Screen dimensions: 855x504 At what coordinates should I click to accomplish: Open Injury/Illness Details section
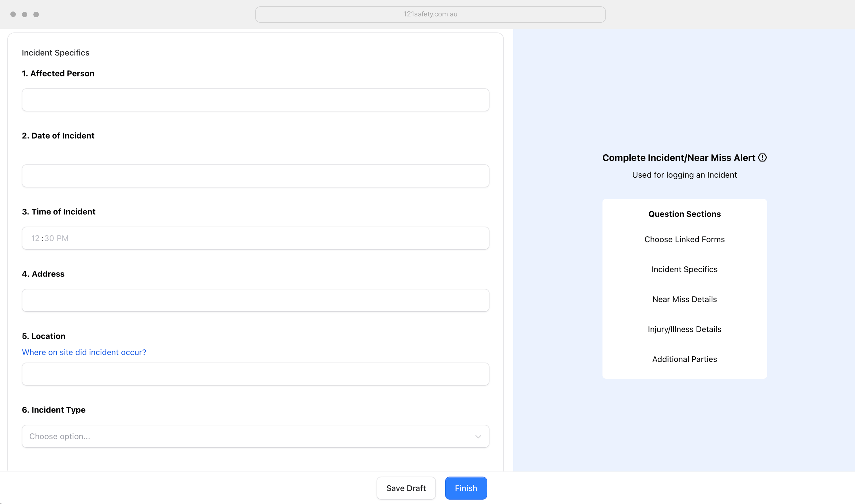coord(684,329)
